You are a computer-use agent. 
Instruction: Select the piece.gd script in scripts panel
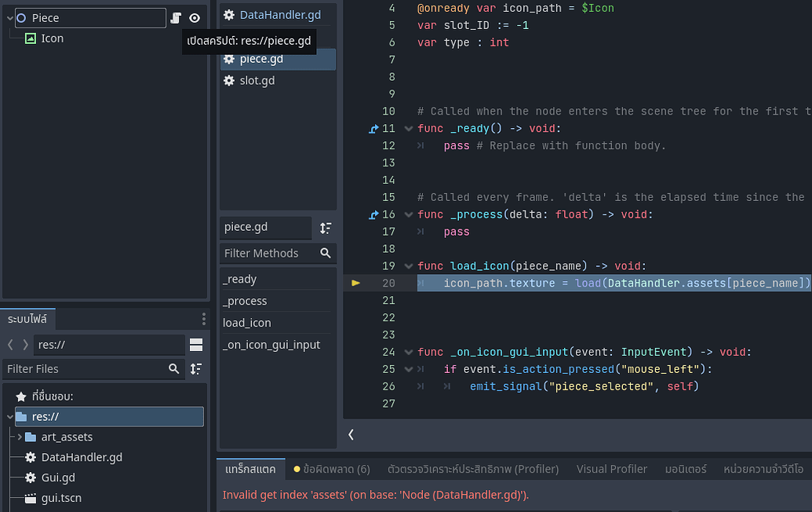262,58
